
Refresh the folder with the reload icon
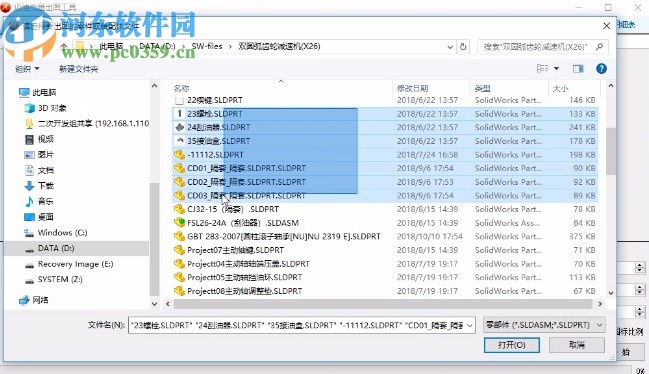click(463, 47)
